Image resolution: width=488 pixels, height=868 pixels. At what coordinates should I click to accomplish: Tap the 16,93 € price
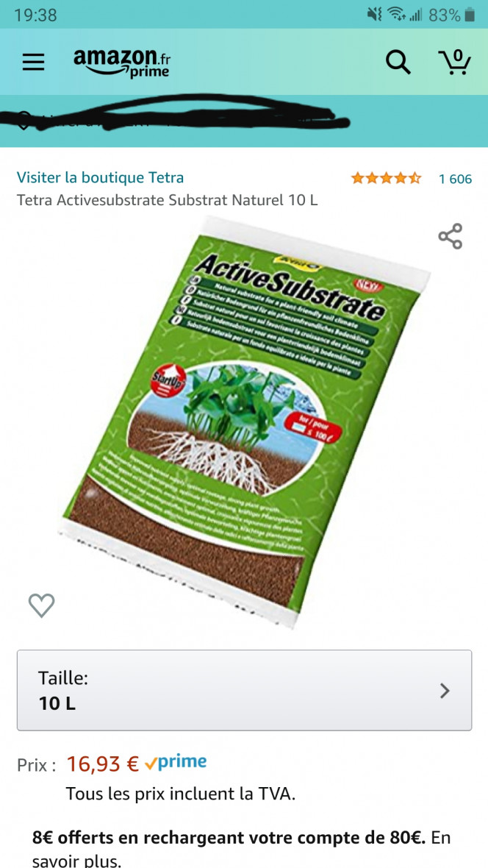click(x=103, y=764)
